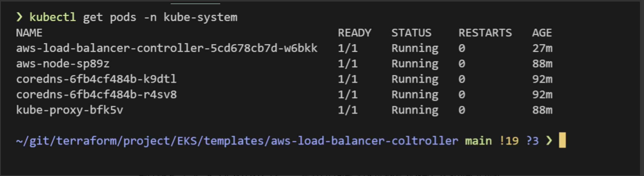Click the kubectl command word
Viewport: 644px width, 176px height.
[x=53, y=17]
